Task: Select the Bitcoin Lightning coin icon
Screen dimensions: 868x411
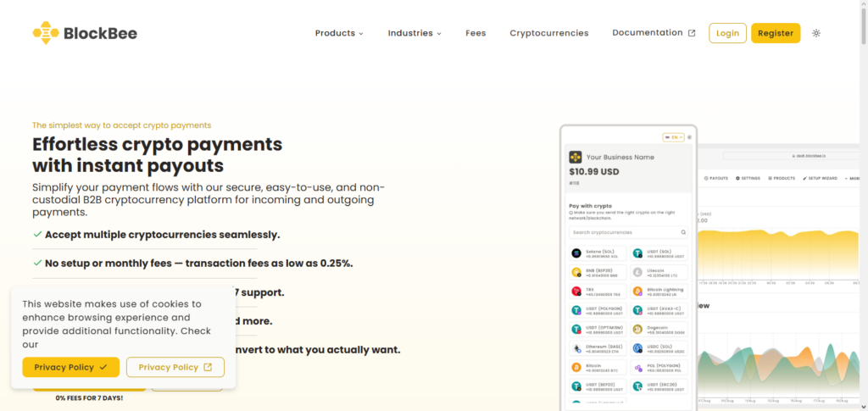Action: click(637, 291)
